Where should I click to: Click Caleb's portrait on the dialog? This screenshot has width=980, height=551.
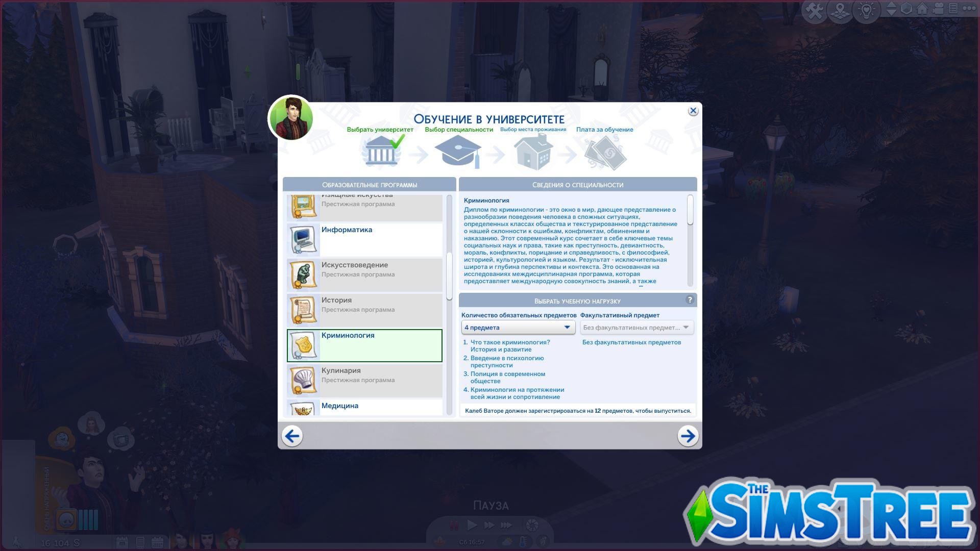290,118
